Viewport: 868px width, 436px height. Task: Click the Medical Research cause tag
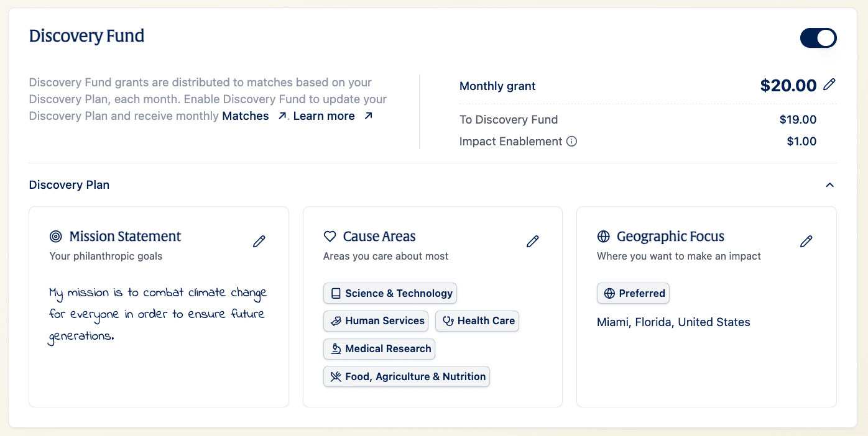tap(379, 349)
